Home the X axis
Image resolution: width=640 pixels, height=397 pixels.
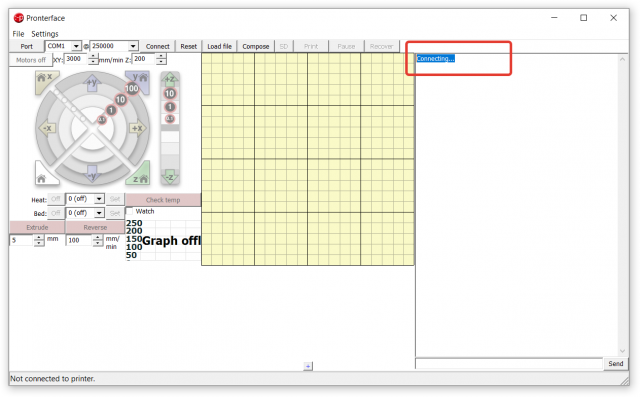point(44,80)
